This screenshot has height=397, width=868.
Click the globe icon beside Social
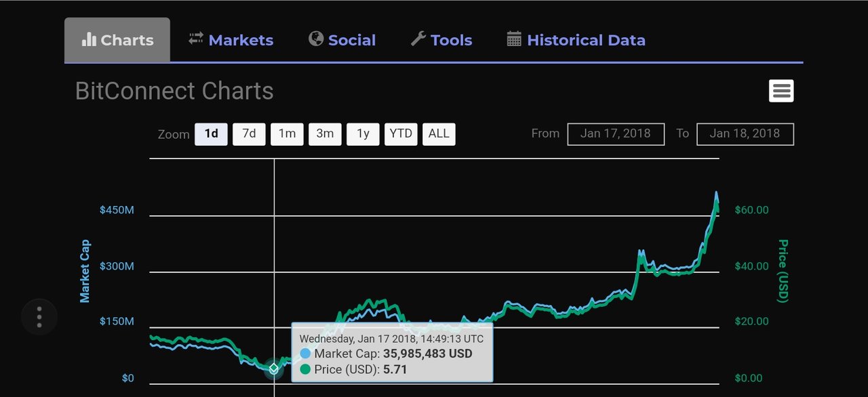[316, 39]
